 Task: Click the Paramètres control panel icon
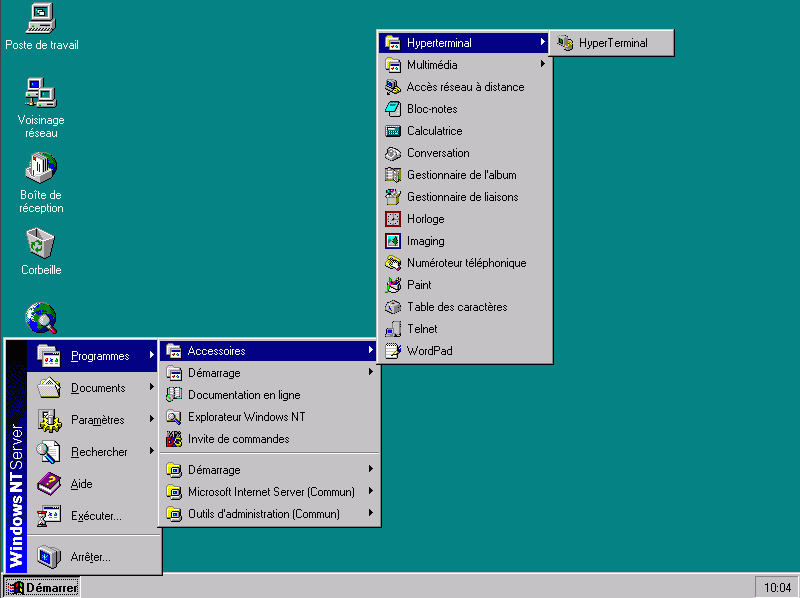49,420
